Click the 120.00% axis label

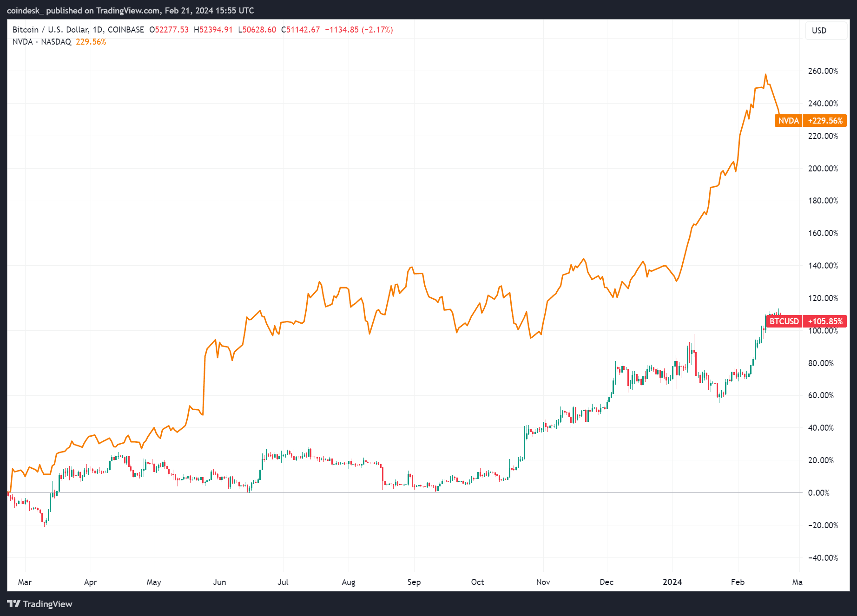[x=823, y=298]
